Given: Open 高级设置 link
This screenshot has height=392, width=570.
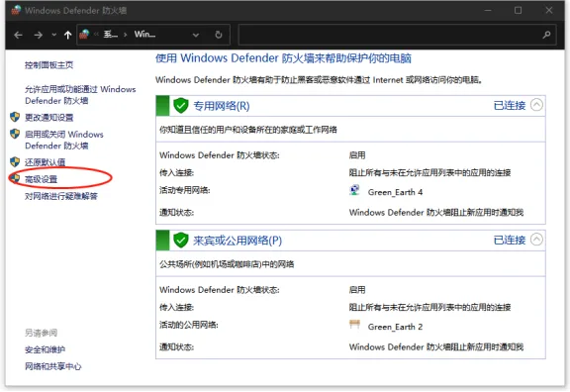Looking at the screenshot, I should (x=42, y=179).
